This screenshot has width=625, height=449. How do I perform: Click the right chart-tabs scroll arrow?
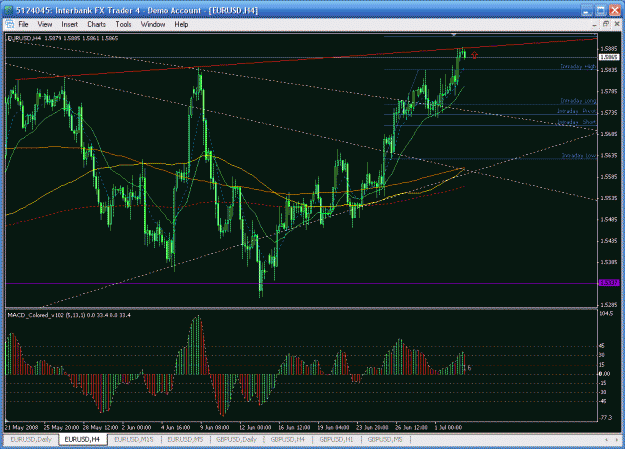(616, 439)
